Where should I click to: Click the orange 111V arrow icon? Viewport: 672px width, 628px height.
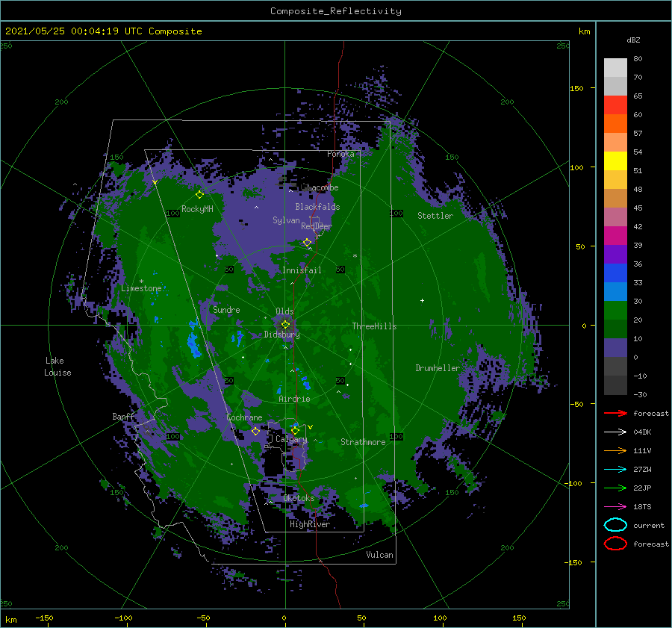[615, 450]
